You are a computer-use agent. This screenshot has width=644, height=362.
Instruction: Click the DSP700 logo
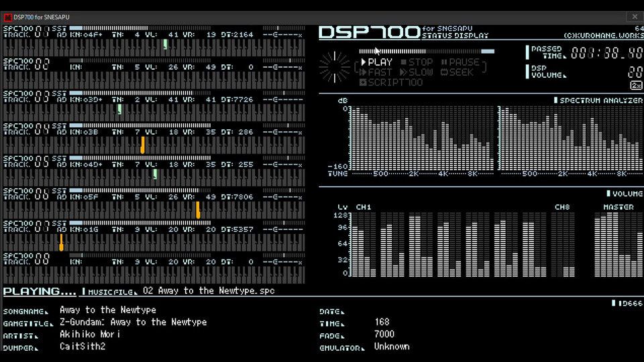[370, 32]
